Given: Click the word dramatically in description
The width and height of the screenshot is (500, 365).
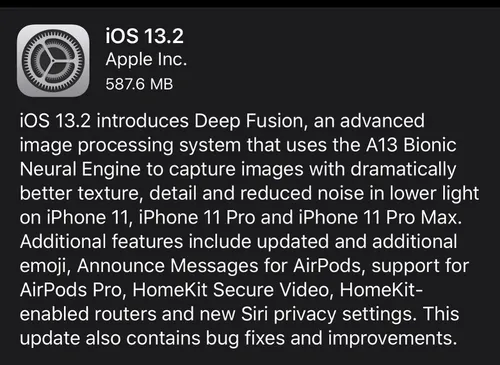Looking at the screenshot, I should 403,169.
